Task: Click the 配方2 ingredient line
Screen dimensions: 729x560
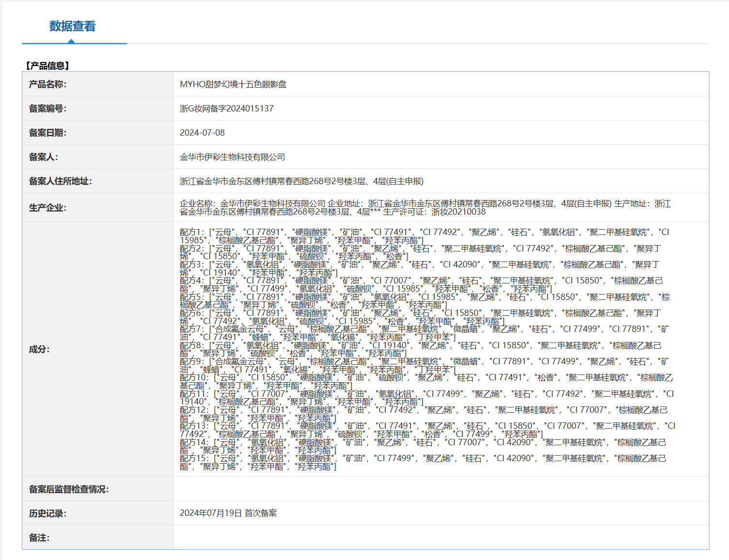Action: click(x=420, y=252)
